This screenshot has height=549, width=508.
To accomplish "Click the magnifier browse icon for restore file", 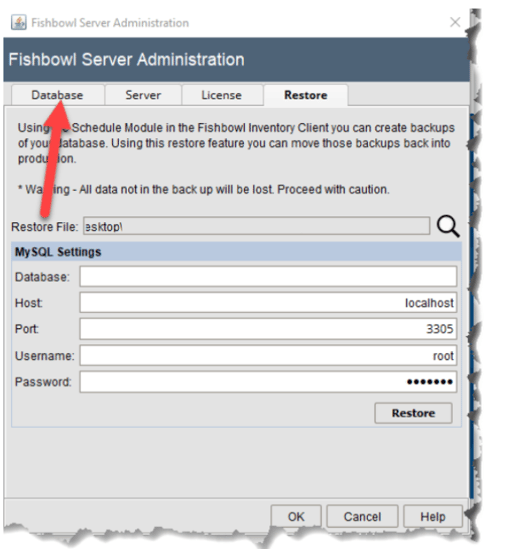I will click(x=448, y=226).
